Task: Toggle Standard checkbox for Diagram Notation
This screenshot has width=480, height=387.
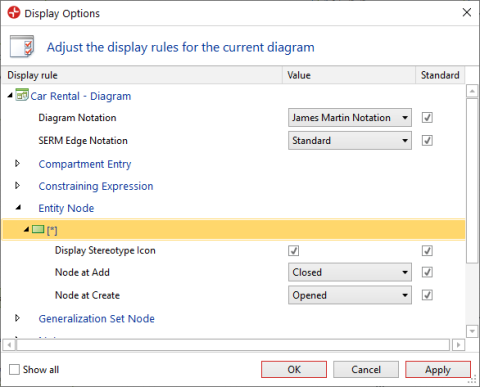Action: [x=427, y=117]
